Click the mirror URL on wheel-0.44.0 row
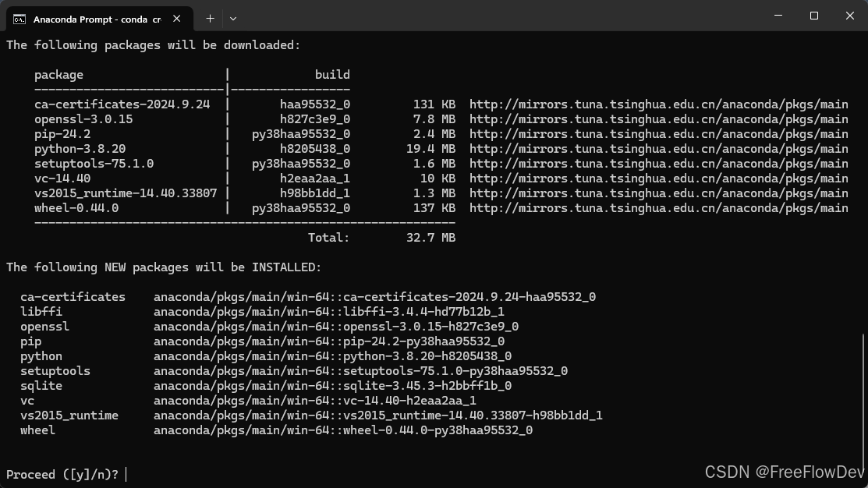The width and height of the screenshot is (868, 488). pos(659,209)
